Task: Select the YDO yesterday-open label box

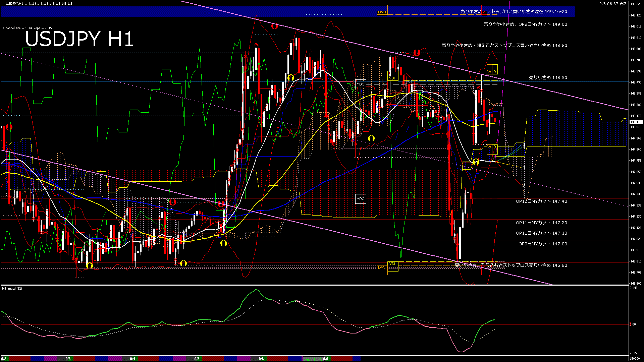Action: tap(361, 84)
